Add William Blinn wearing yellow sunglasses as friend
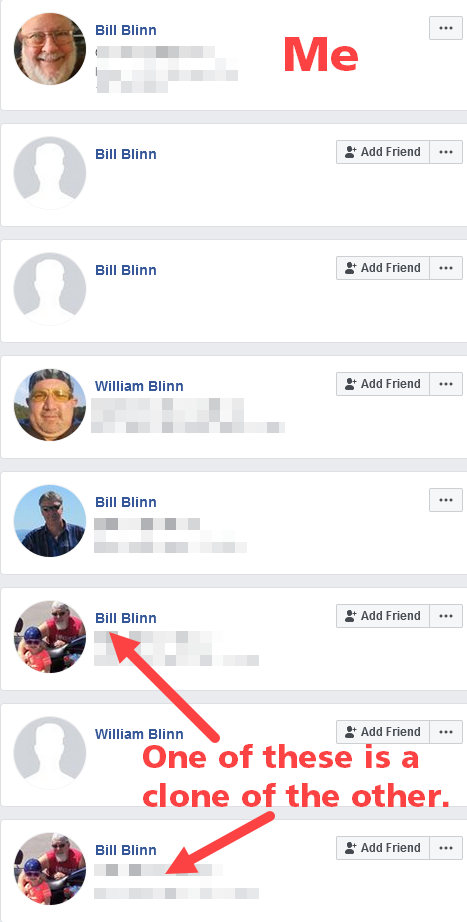Viewport: 467px width, 922px height. [383, 384]
